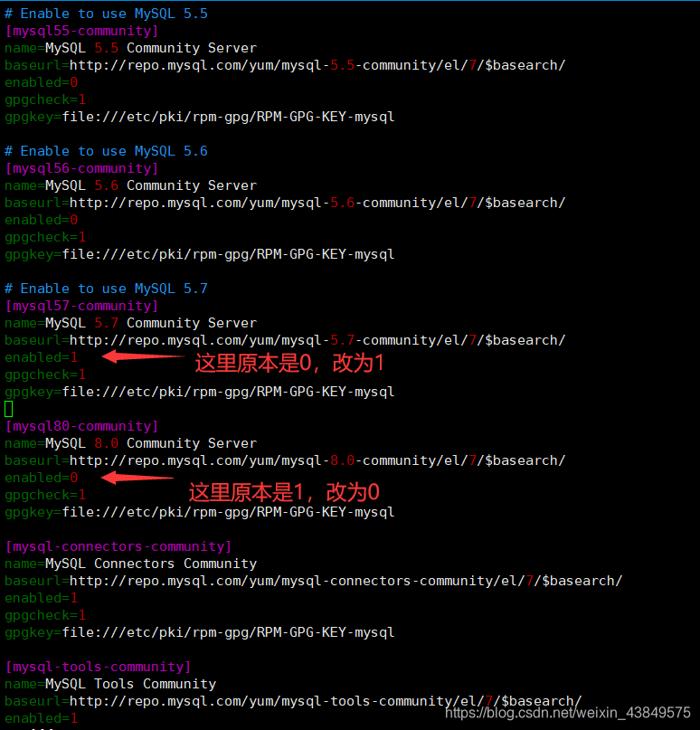Click the 'name=MySQL 8.0 Community Server' line
The image size is (700, 730).
pos(131,443)
